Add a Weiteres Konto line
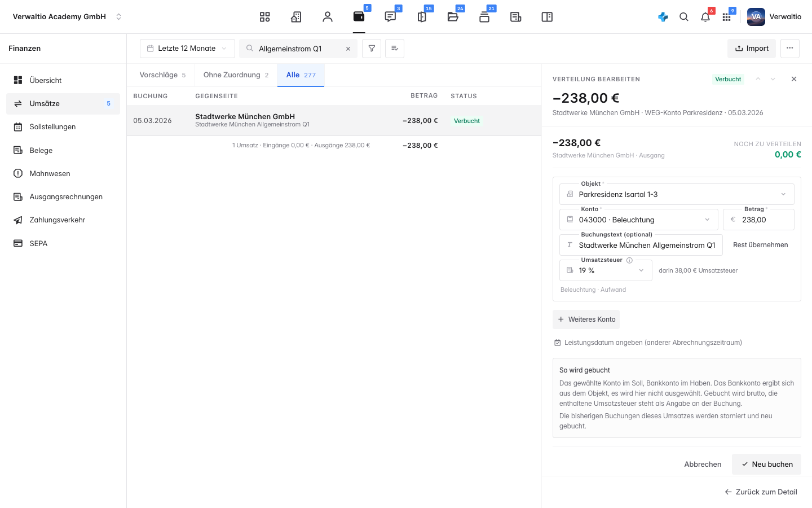This screenshot has width=812, height=508. point(586,319)
